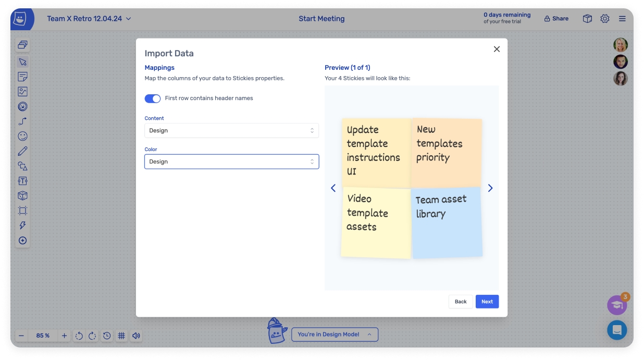The height and width of the screenshot is (360, 644).
Task: Go Back to the previous step
Action: (x=461, y=302)
